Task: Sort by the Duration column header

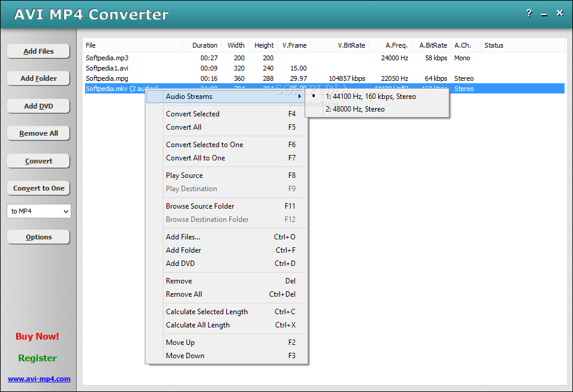Action: [201, 45]
